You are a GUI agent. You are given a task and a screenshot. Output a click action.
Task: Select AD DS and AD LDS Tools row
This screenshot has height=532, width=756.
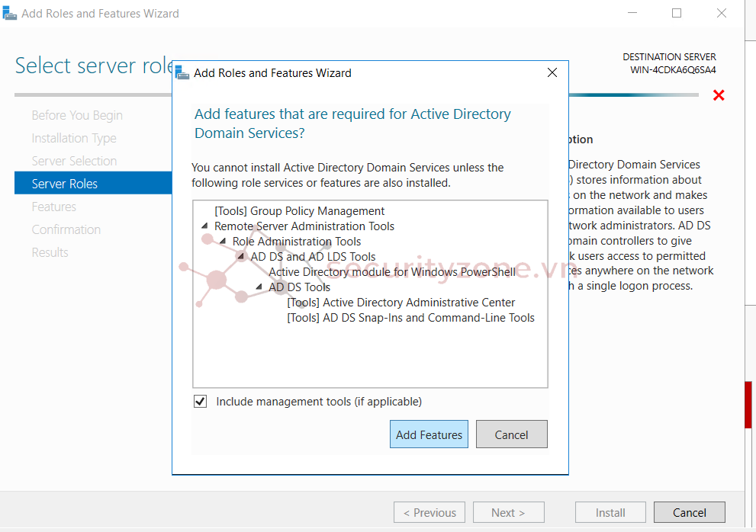313,257
